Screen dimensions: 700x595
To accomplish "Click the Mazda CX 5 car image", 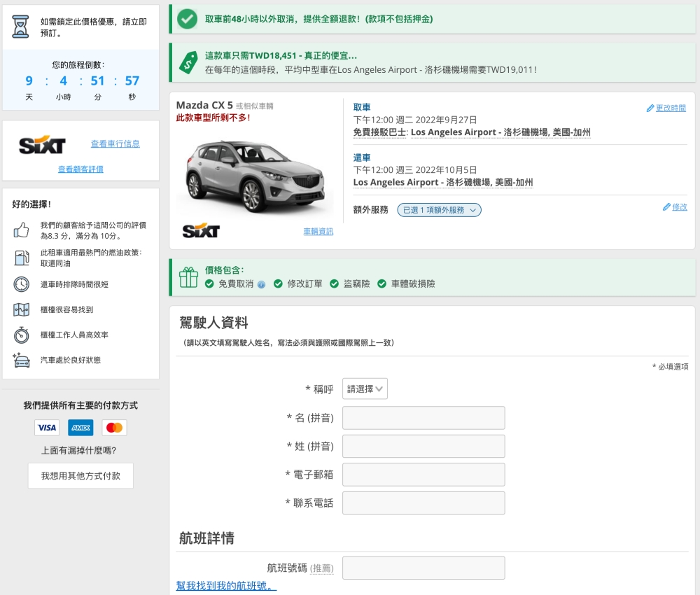I will pyautogui.click(x=255, y=176).
